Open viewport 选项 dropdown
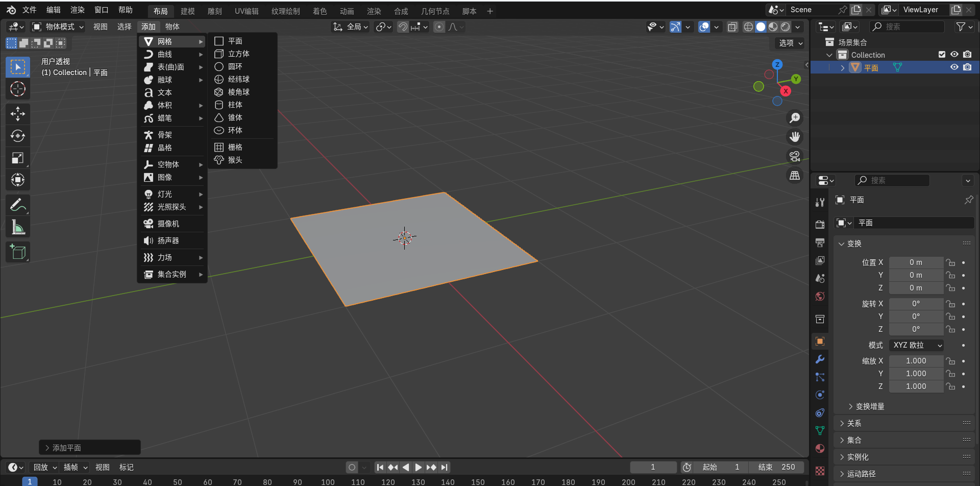This screenshot has width=980, height=486. [x=790, y=43]
